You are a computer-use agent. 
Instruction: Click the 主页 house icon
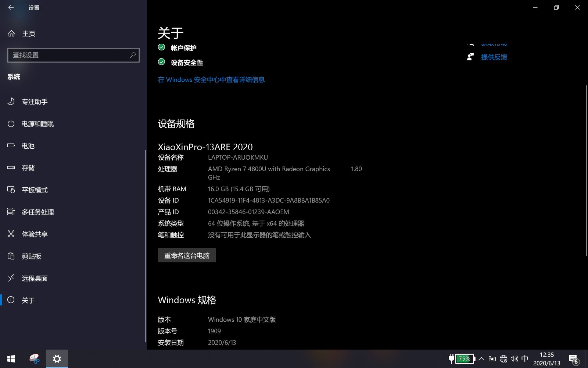coord(11,33)
